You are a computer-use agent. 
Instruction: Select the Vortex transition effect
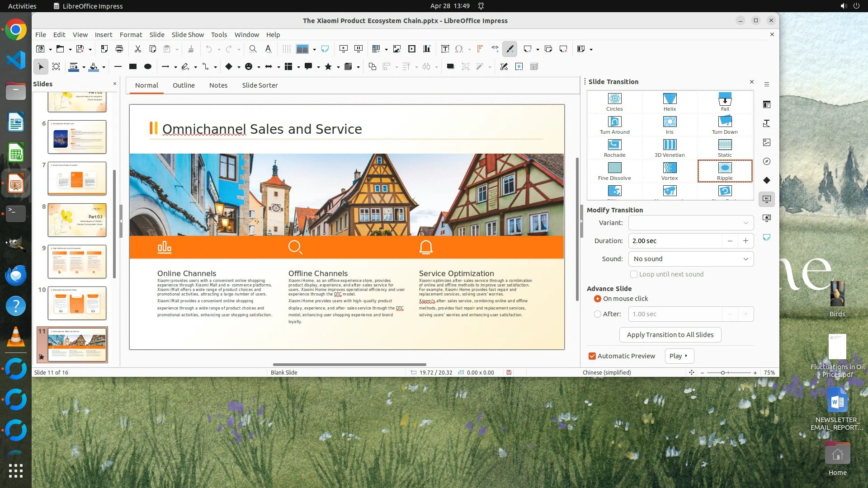tap(669, 170)
